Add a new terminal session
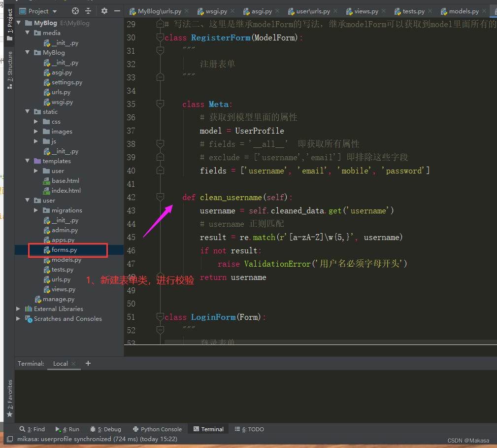 tap(88, 363)
